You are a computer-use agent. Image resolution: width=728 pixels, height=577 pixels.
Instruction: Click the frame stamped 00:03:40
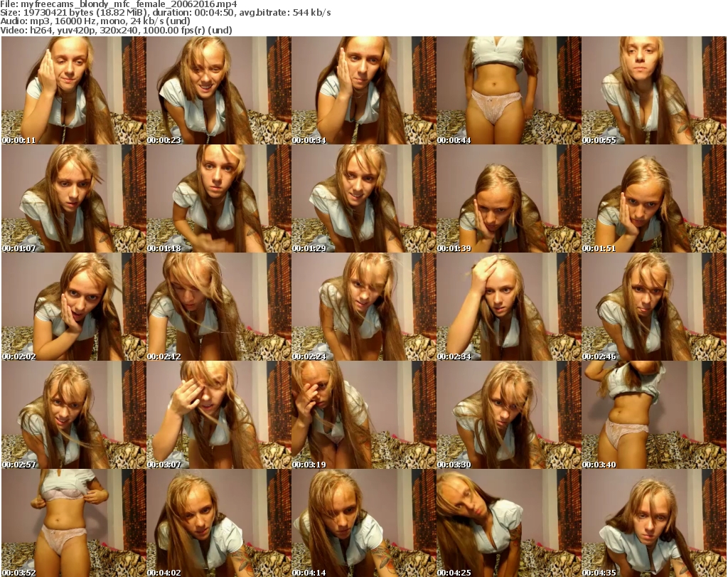[x=654, y=415]
